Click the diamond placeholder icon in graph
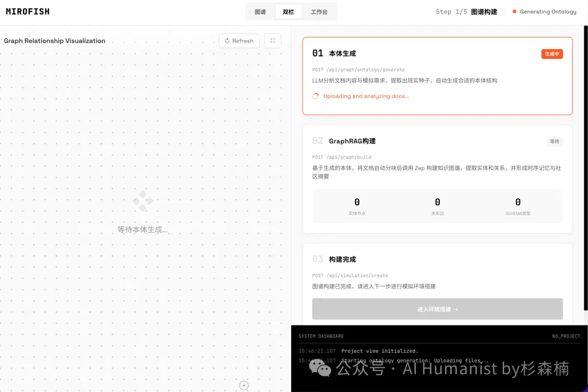Screen dimensions: 588x392 [x=143, y=201]
